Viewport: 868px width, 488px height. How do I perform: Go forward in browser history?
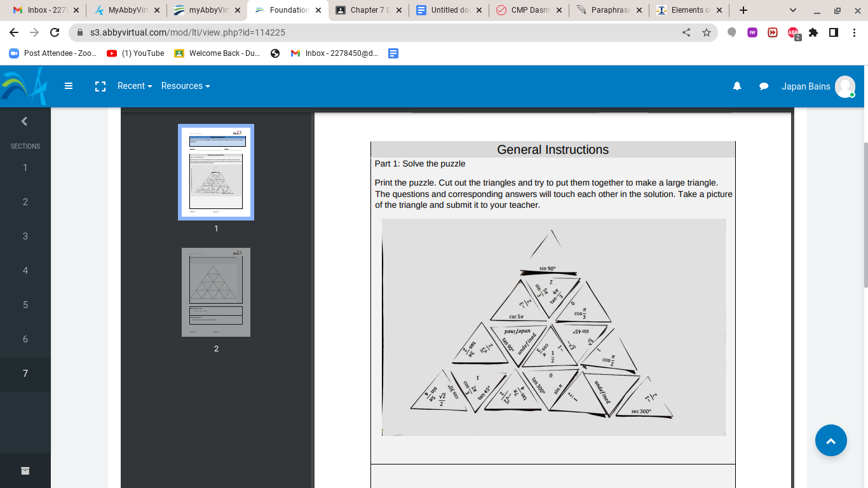34,32
